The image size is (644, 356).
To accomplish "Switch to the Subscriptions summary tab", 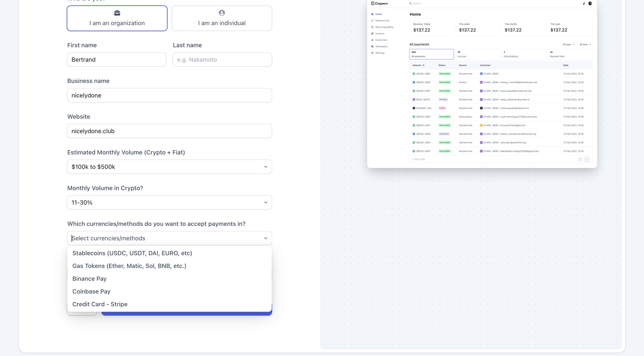I will [x=524, y=54].
